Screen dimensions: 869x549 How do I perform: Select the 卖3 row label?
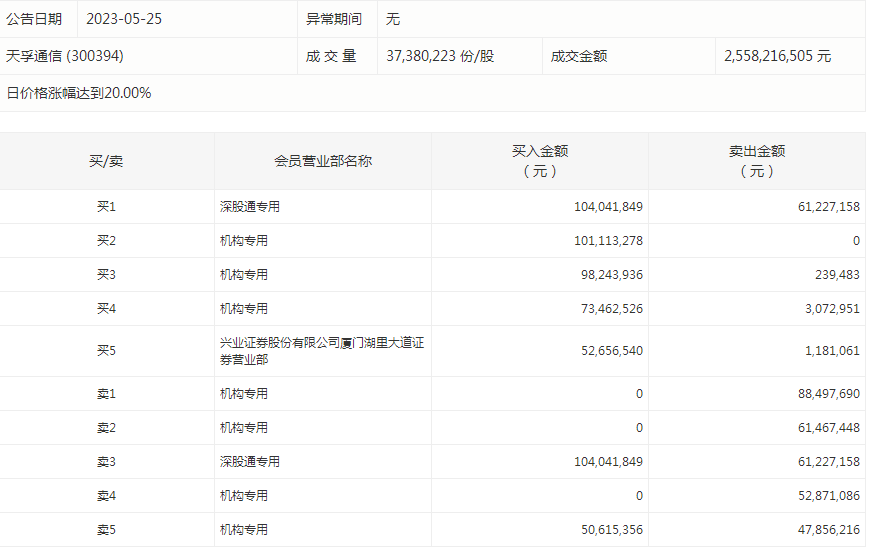click(x=106, y=461)
